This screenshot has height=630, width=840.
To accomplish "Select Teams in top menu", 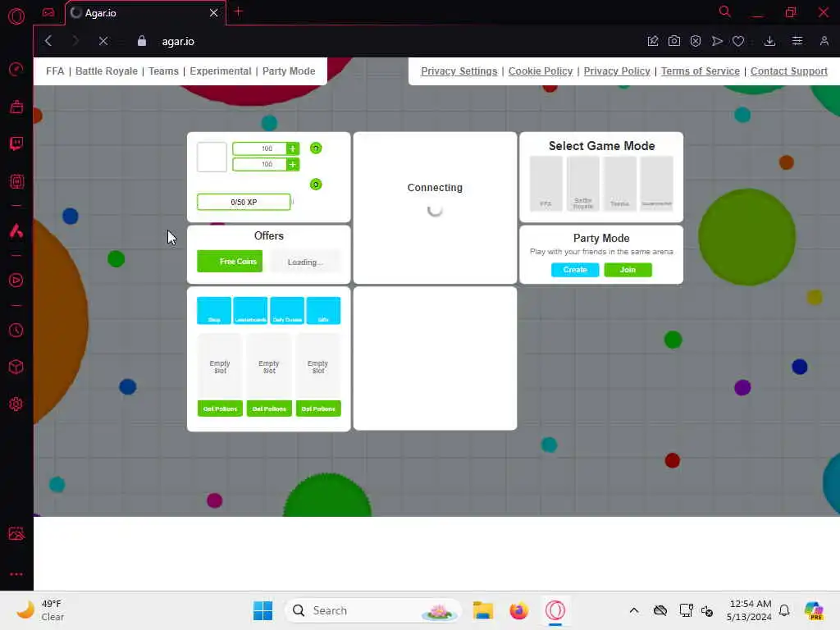I will [x=163, y=71].
